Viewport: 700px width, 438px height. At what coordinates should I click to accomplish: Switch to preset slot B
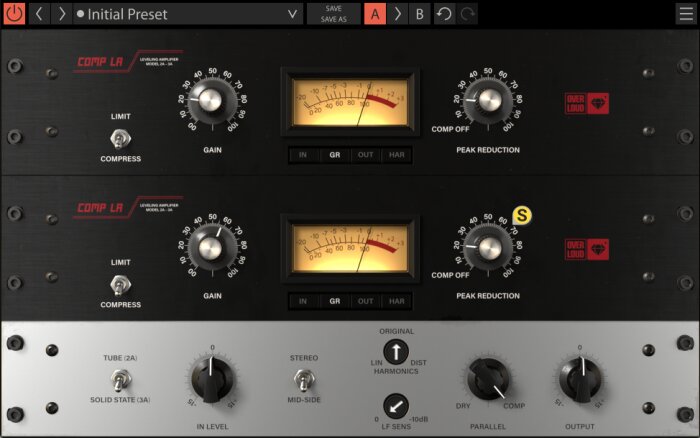pos(420,14)
